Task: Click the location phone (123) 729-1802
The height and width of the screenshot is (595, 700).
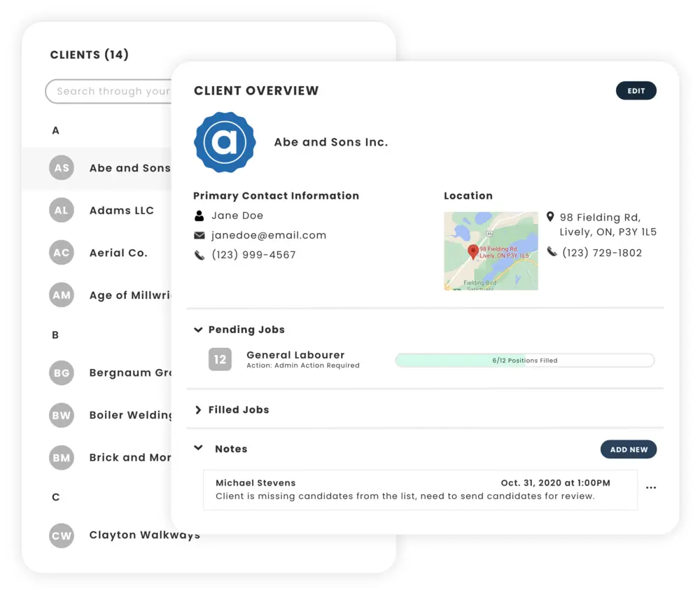Action: tap(602, 253)
